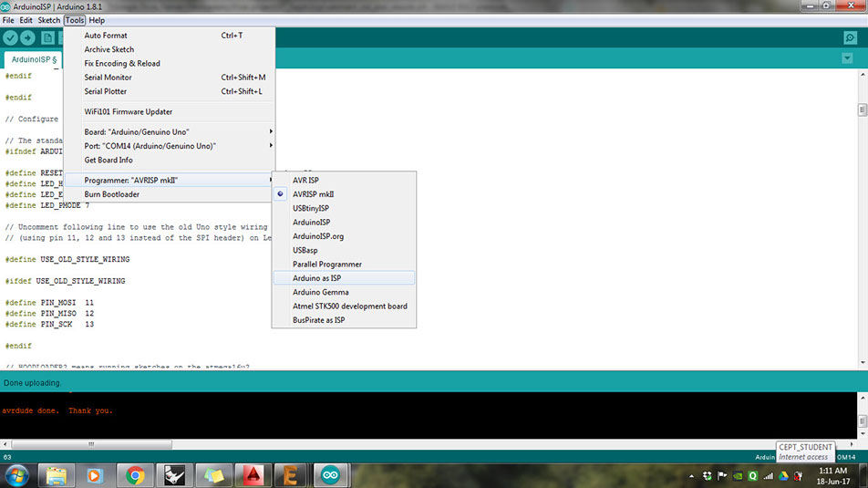
Task: Open Windows Explorer from taskbar
Action: (x=57, y=475)
